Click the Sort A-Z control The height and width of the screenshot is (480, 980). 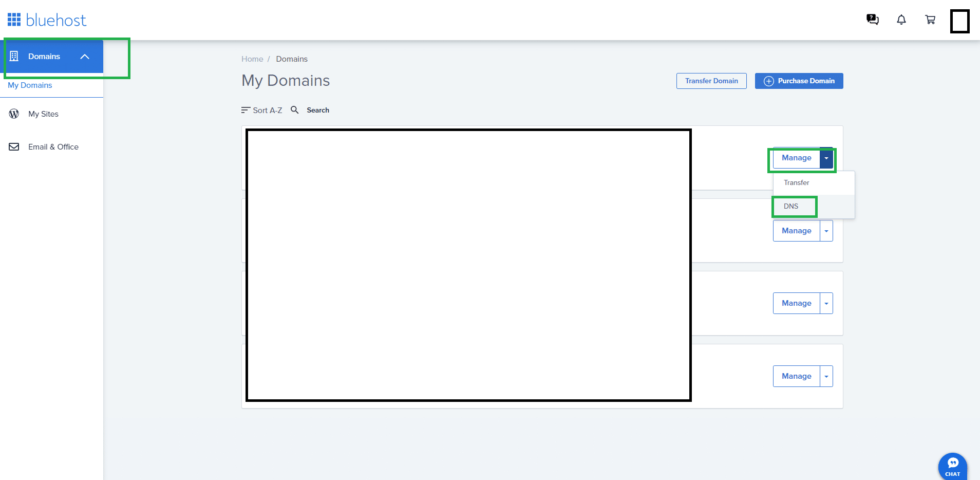262,110
